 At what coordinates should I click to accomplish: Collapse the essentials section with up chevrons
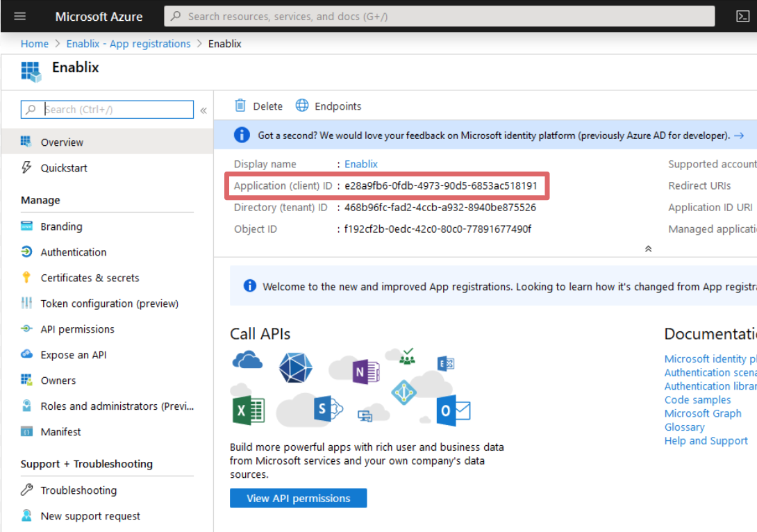(x=648, y=249)
